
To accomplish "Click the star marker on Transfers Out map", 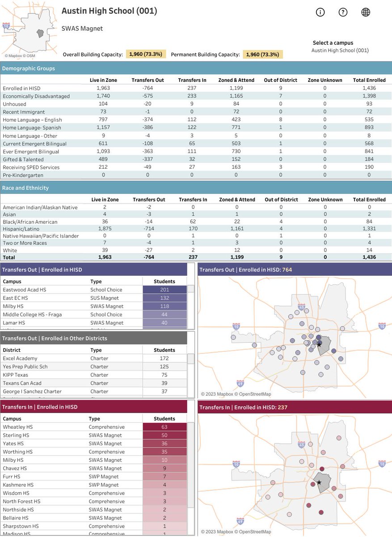I will tap(318, 345).
